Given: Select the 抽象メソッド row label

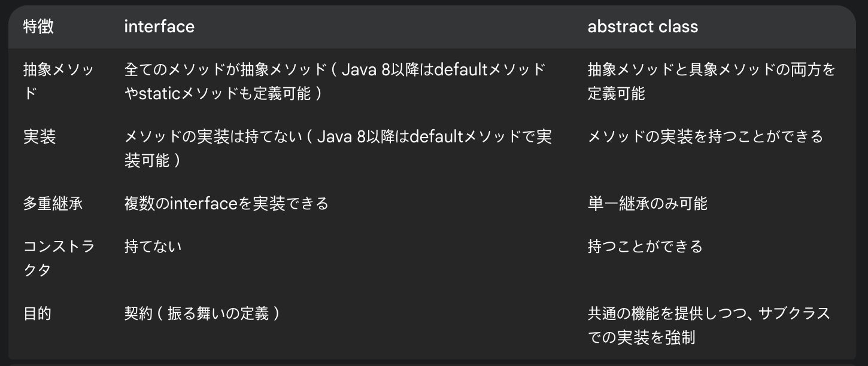Looking at the screenshot, I should pyautogui.click(x=59, y=81).
